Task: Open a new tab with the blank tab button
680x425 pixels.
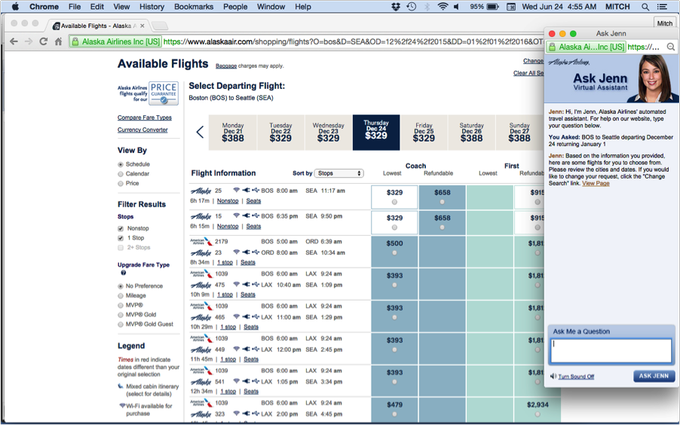Action: [x=159, y=26]
